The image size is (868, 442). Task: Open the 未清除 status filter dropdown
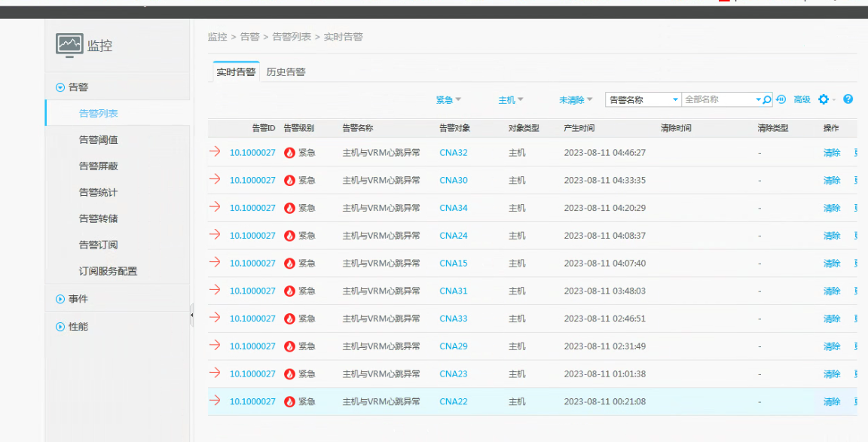[576, 99]
